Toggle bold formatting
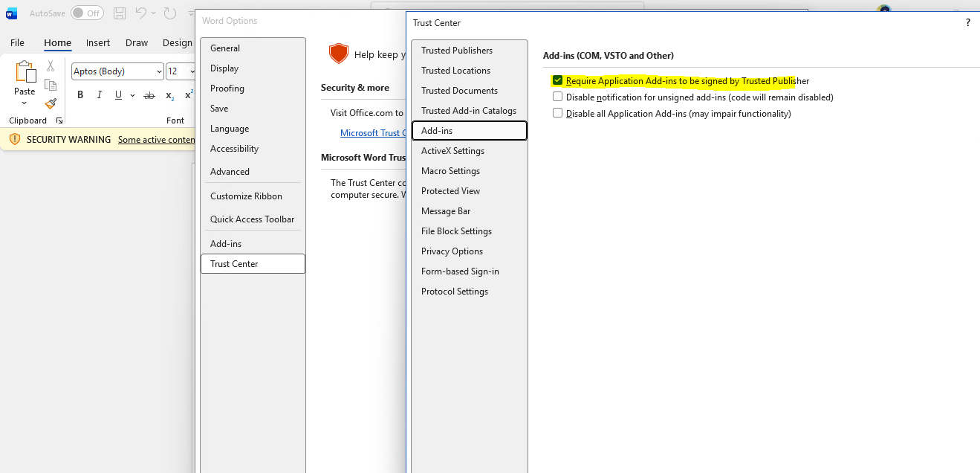 pyautogui.click(x=79, y=94)
